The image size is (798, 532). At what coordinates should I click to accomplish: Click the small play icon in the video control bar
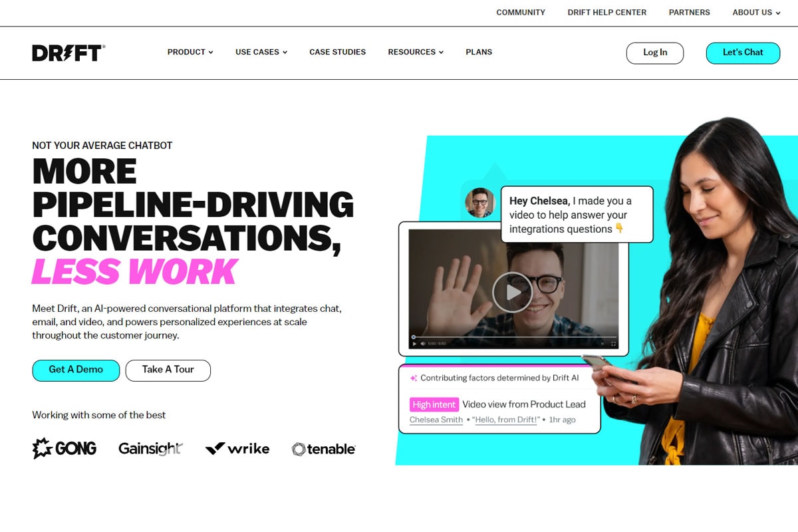point(415,344)
